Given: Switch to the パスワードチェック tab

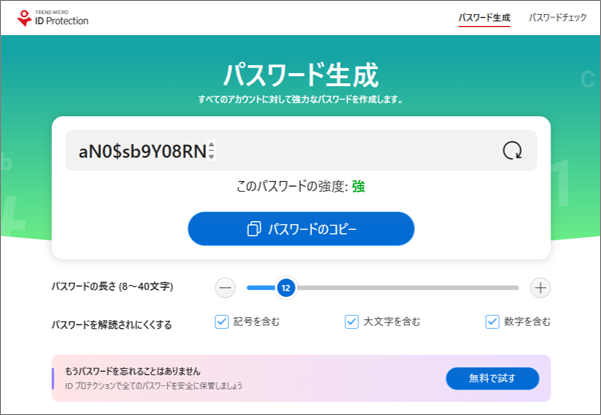Looking at the screenshot, I should (x=558, y=18).
